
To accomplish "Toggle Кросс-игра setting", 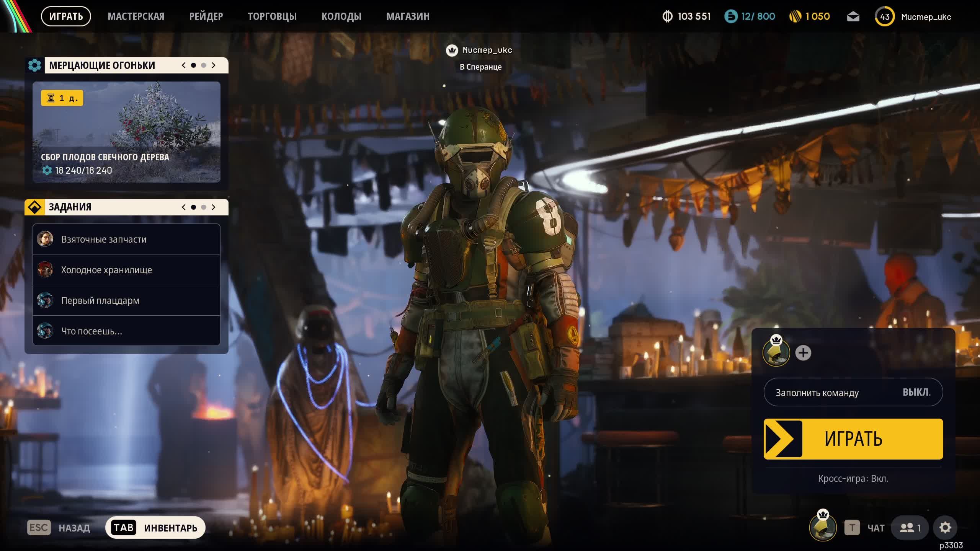I will point(853,478).
